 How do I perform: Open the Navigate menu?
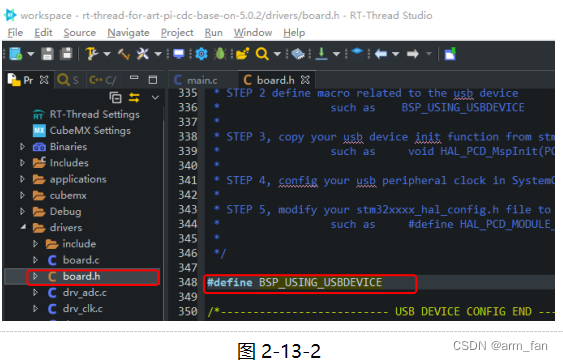click(x=128, y=33)
